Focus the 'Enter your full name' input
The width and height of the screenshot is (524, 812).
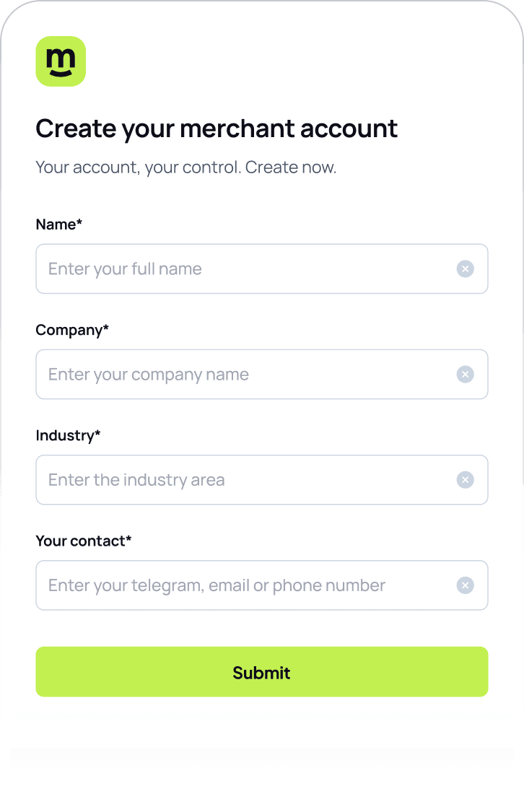click(x=262, y=269)
